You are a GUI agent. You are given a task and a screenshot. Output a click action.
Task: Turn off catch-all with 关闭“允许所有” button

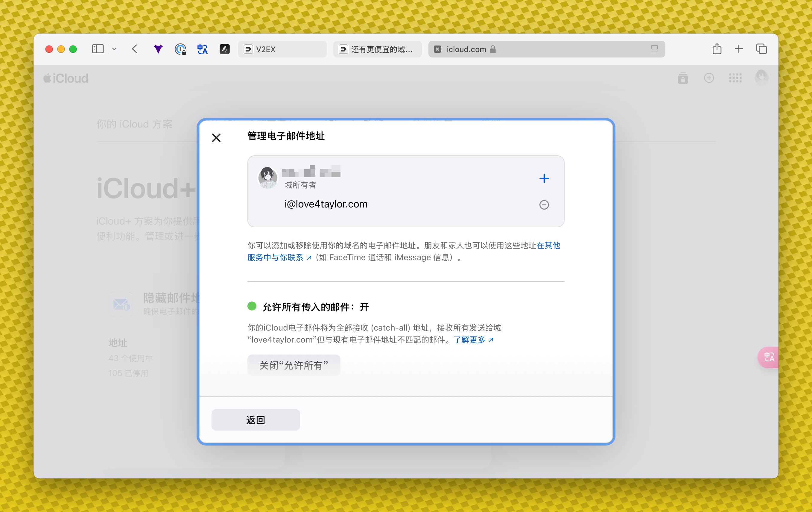click(294, 365)
